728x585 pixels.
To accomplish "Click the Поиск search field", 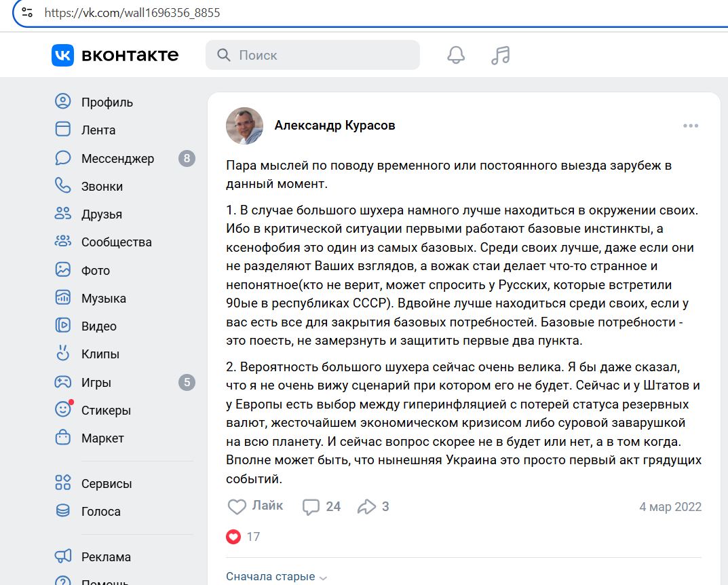I will coord(319,55).
